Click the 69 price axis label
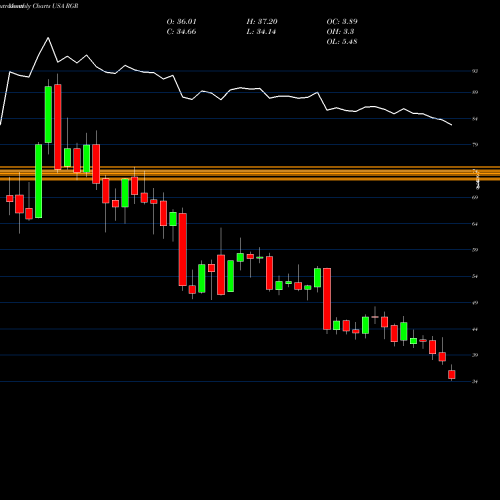500x500 pixels. [475, 197]
